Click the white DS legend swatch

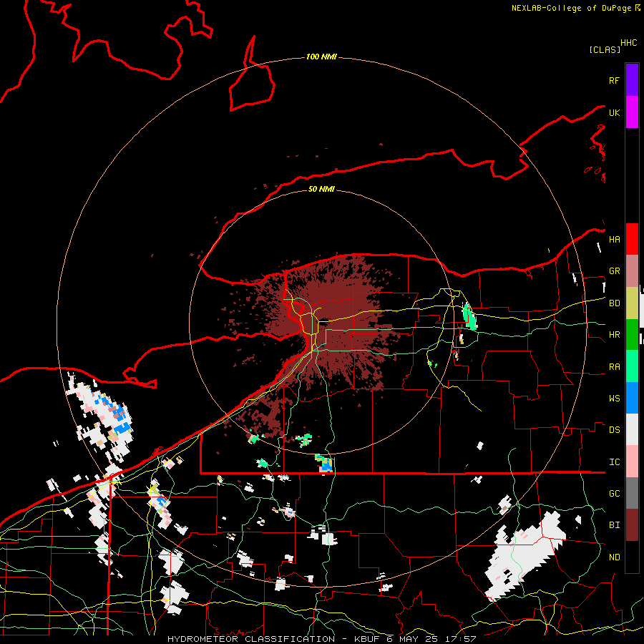pos(632,429)
